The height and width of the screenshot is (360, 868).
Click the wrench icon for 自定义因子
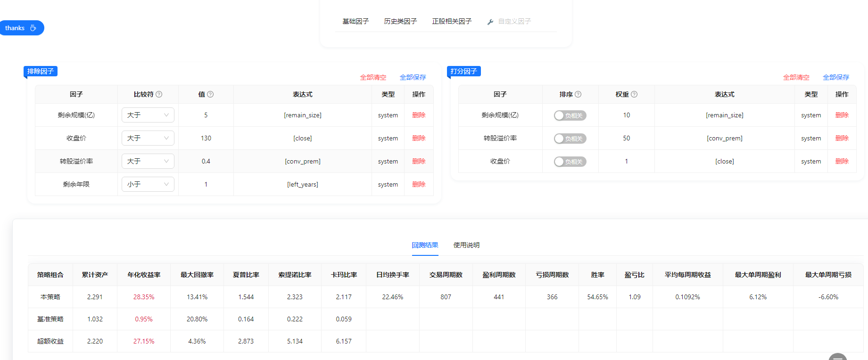(490, 22)
